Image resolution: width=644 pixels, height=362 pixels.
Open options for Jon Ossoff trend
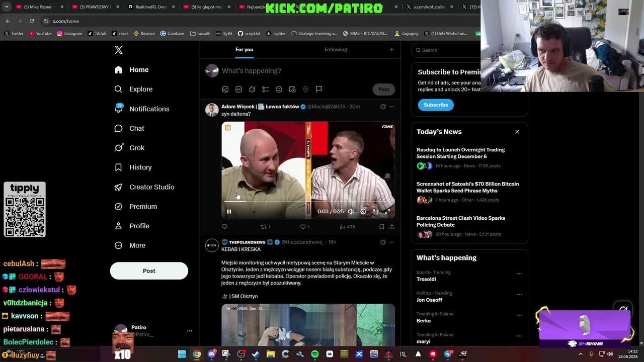[519, 295]
